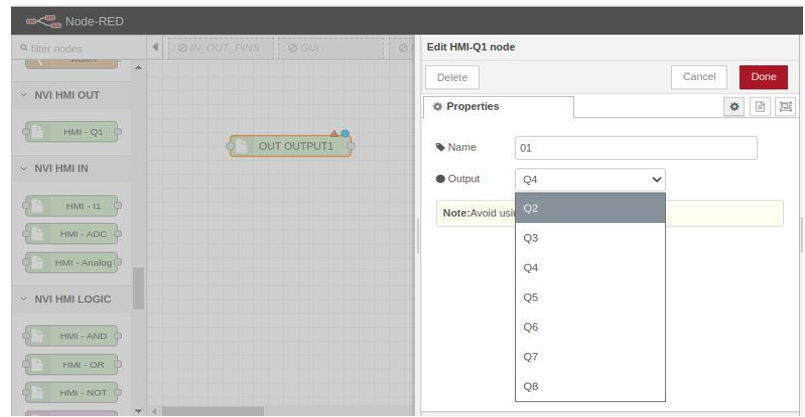Pick the HMI - OR logic node
Screen dimensions: 805x417
[70, 364]
